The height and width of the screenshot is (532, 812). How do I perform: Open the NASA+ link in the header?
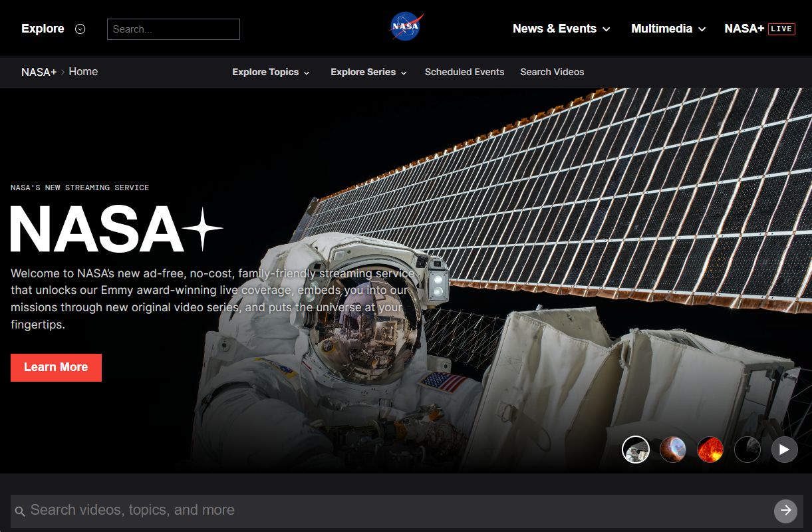tap(744, 29)
